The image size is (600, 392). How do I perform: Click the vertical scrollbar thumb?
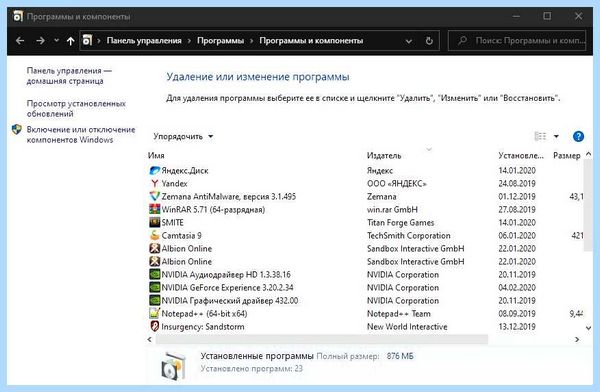[x=588, y=206]
